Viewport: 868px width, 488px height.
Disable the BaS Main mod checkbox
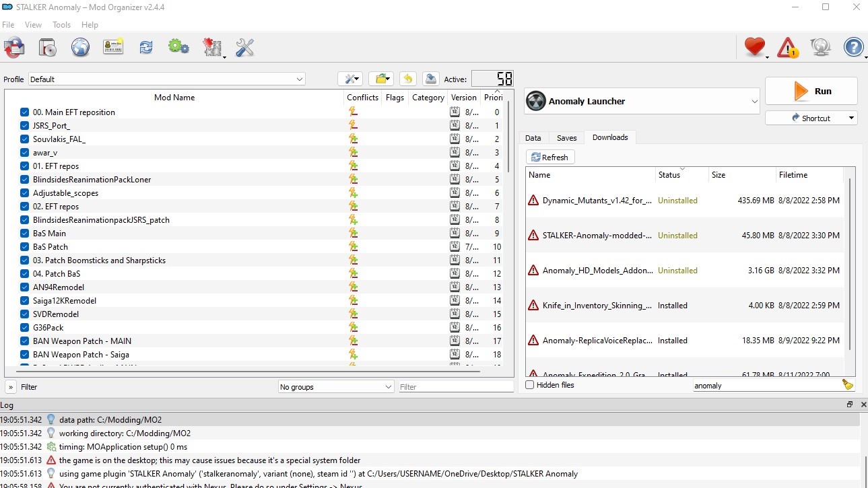(24, 234)
